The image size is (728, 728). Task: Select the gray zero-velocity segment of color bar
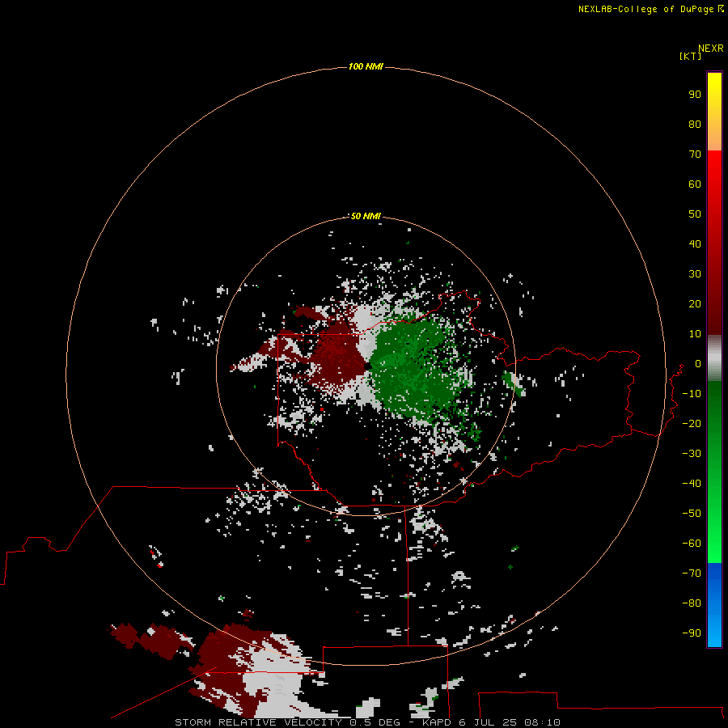point(714,358)
